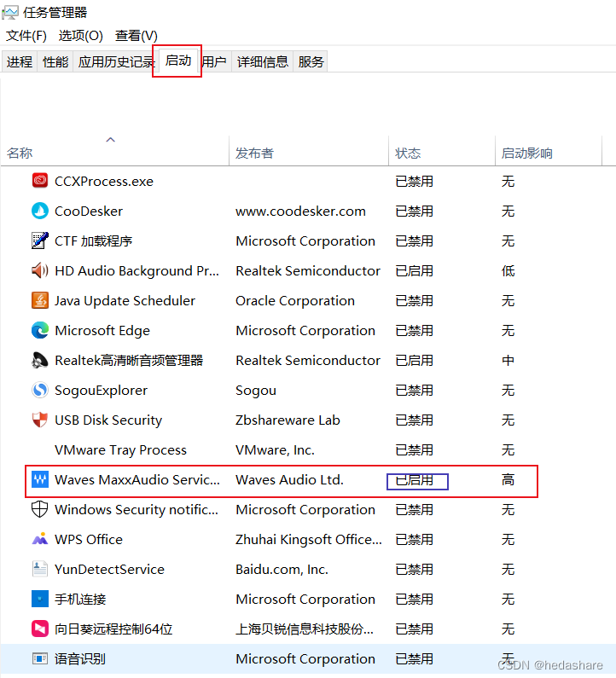Click 已启用 status of Realtek高清晰音频管理器
The width and height of the screenshot is (616, 678).
(415, 360)
